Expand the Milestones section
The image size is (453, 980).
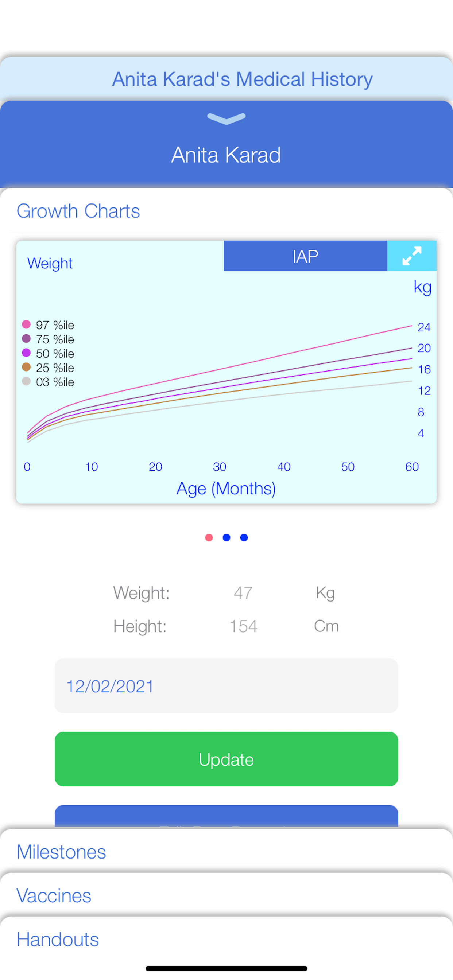click(226, 851)
